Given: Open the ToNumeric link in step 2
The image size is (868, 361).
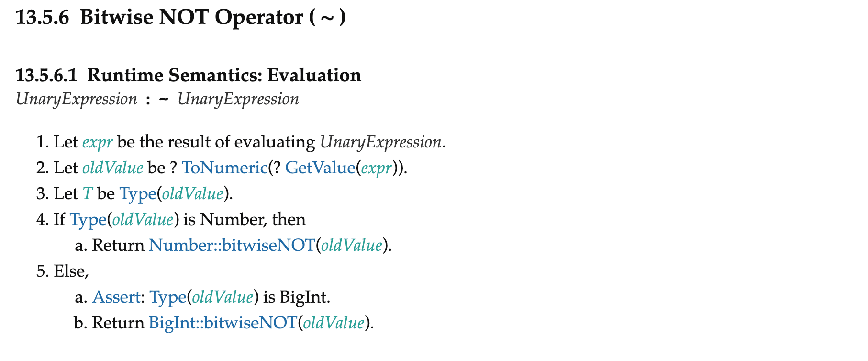Looking at the screenshot, I should pyautogui.click(x=225, y=168).
